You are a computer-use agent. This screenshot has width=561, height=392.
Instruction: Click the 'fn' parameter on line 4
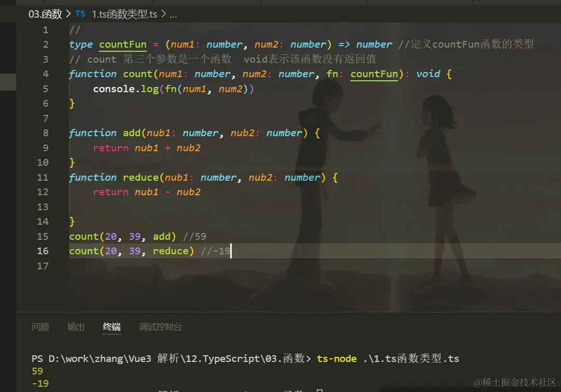pos(332,74)
